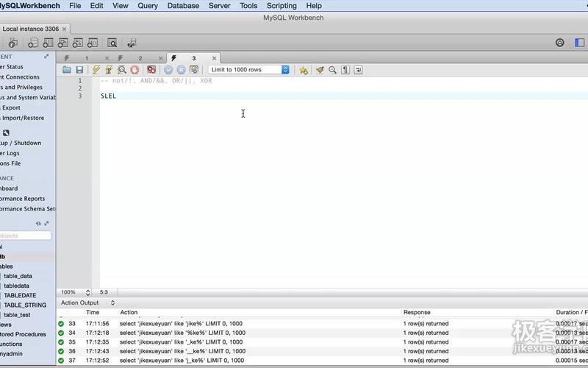Create a new table from the main toolbar
The height and width of the screenshot is (368, 588).
pyautogui.click(x=48, y=43)
